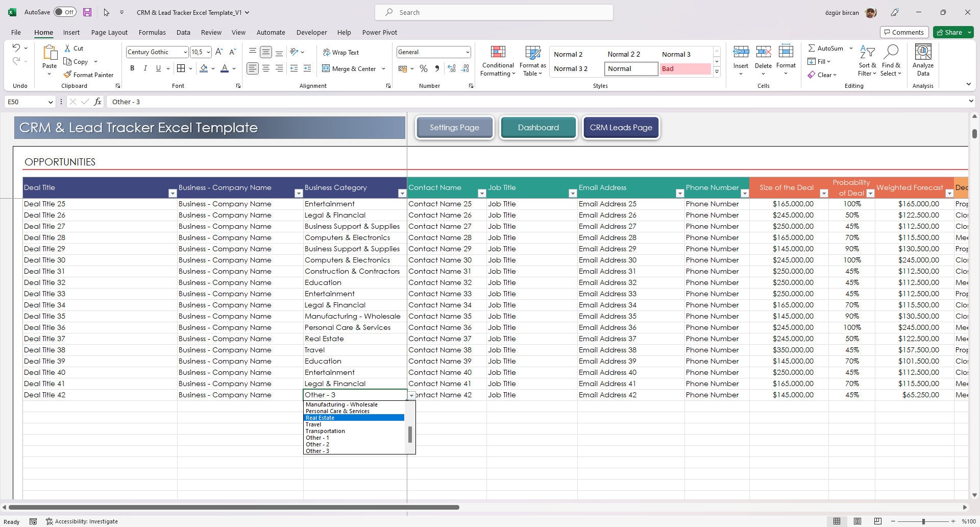Open Find & Select menu
Viewport: 980px width, 527px height.
(x=891, y=61)
